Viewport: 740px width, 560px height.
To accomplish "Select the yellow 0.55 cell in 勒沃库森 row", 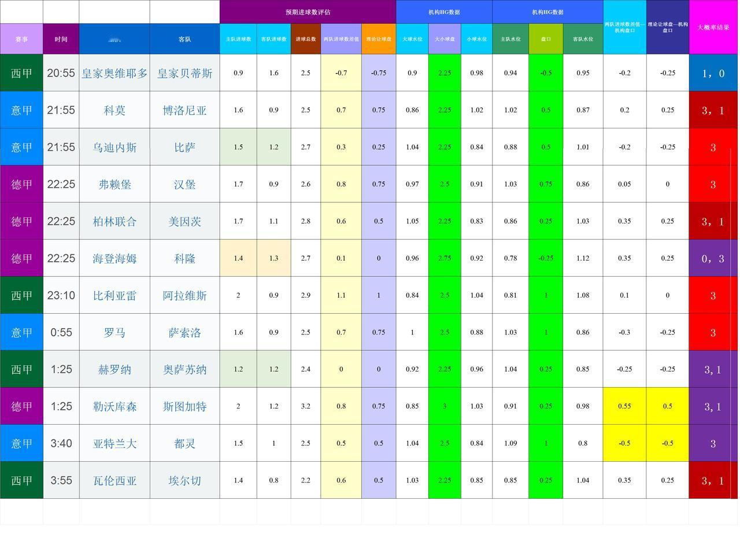I will click(624, 406).
